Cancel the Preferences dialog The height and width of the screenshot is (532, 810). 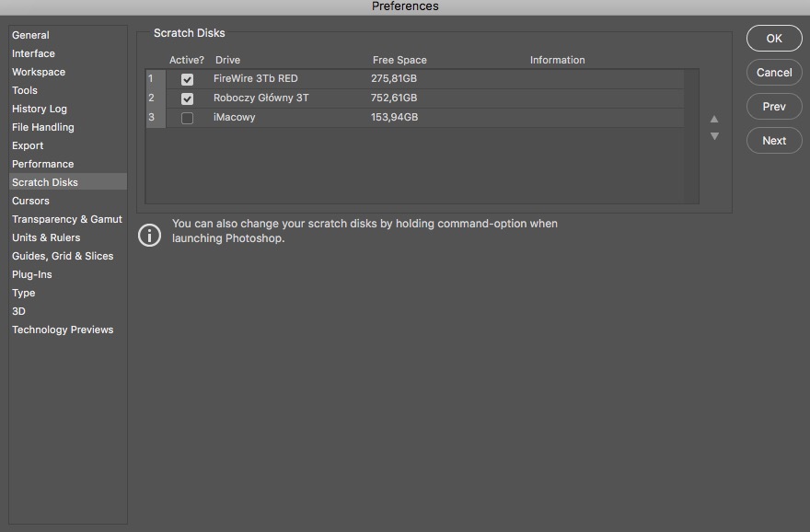pos(774,73)
